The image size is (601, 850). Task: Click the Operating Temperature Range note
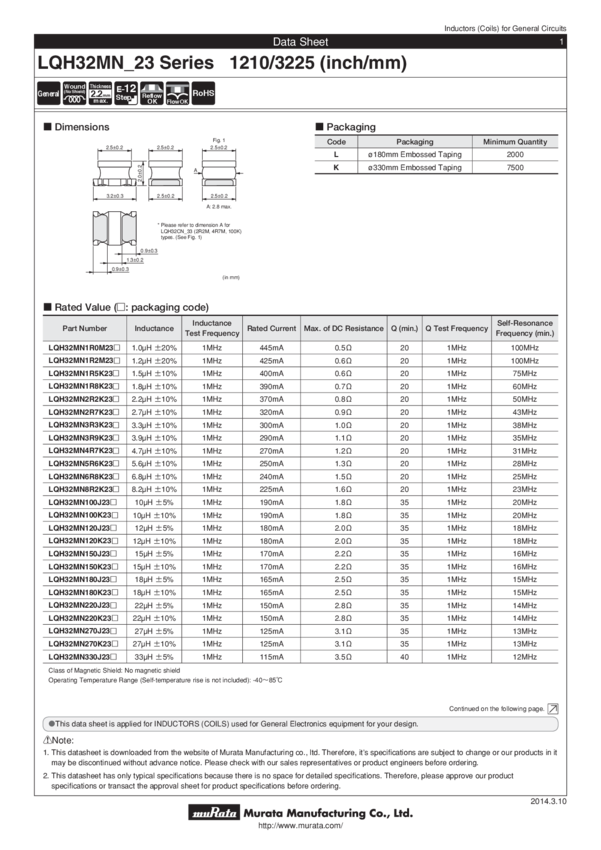pos(165,680)
